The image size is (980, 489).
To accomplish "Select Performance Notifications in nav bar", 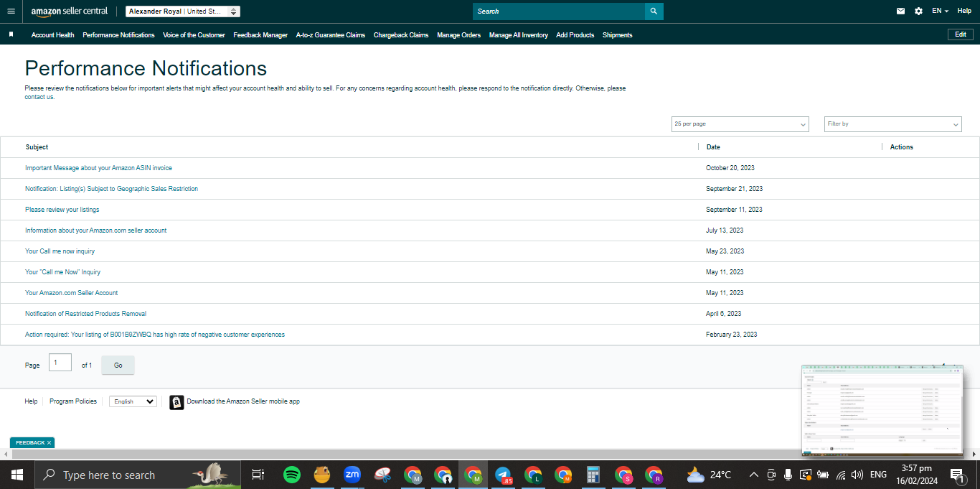I will point(118,35).
